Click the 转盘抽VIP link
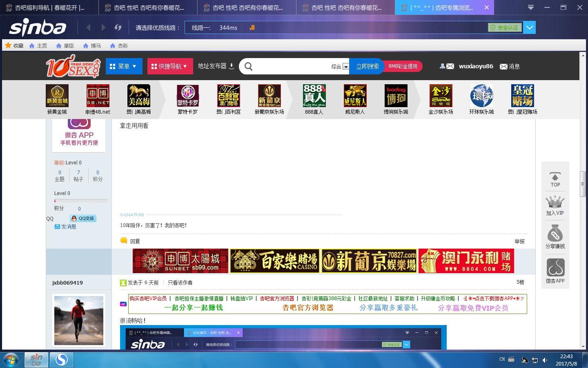This screenshot has height=368, width=588. point(241,298)
